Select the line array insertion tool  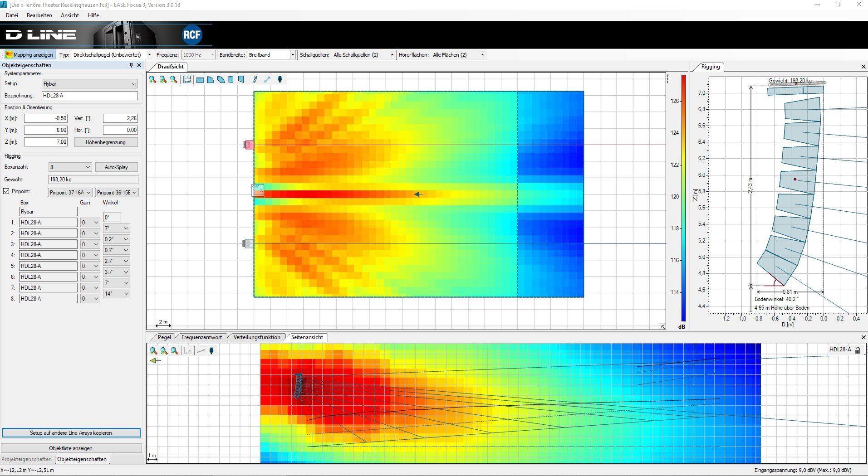(255, 79)
